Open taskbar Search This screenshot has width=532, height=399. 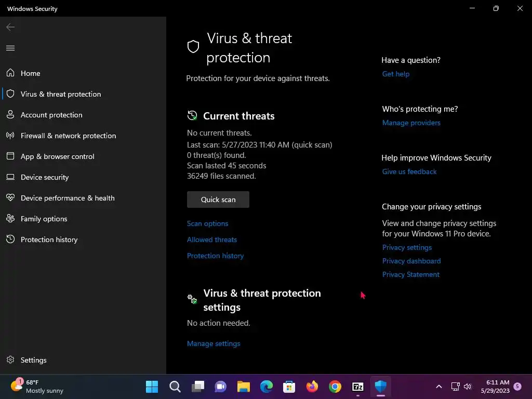[175, 387]
